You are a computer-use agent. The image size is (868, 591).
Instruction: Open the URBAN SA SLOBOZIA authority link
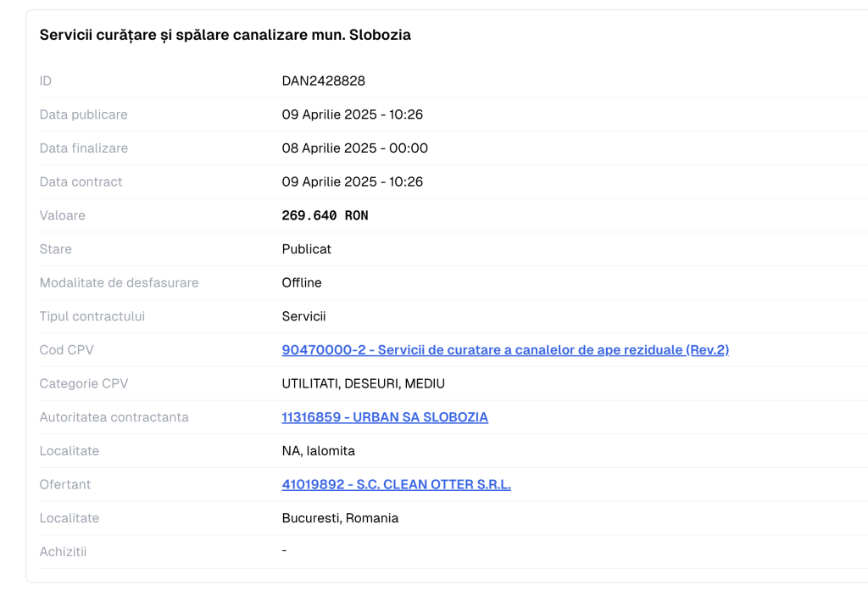click(x=385, y=417)
